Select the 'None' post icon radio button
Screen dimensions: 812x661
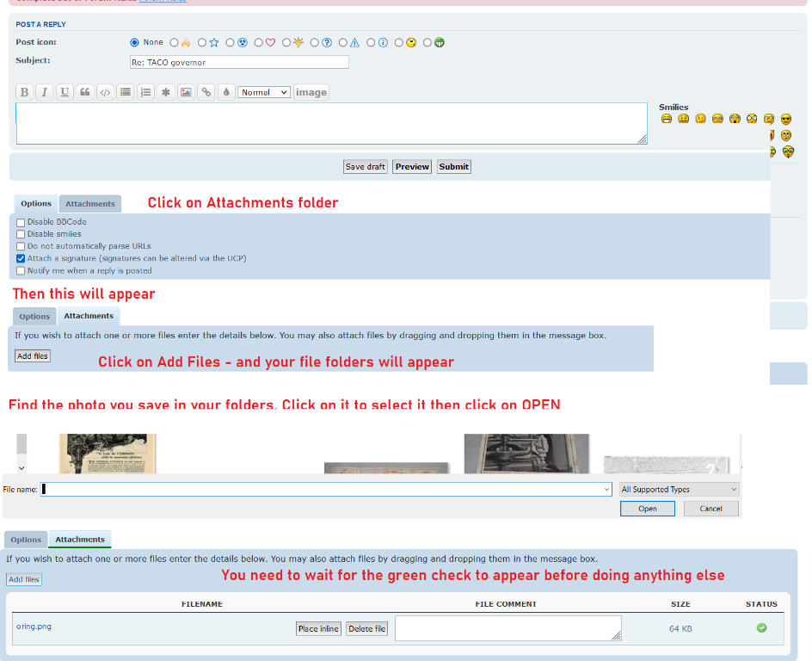point(134,42)
